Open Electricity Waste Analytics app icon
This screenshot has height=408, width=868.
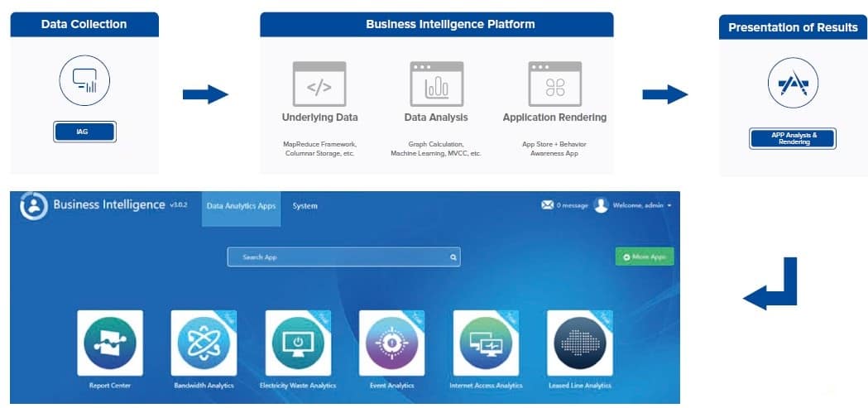coord(298,343)
